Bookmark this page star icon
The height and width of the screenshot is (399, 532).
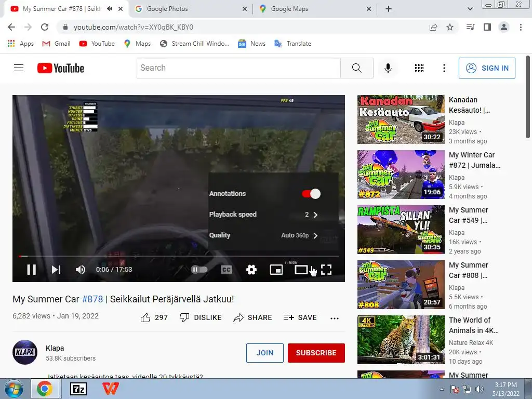click(450, 27)
